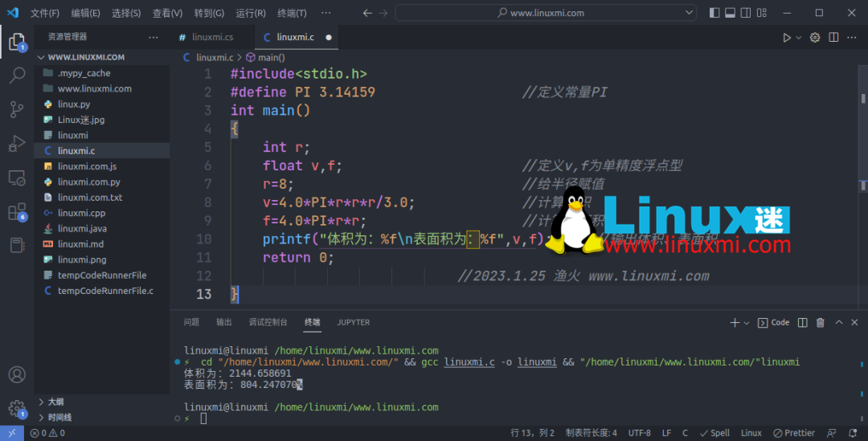Switch to the 调试控制台 panel tab
The image size is (868, 441).
click(x=268, y=322)
